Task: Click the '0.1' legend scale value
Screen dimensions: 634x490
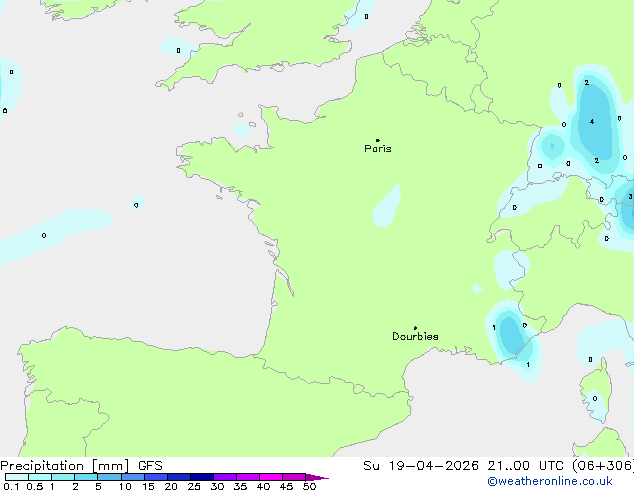Action: click(x=11, y=486)
